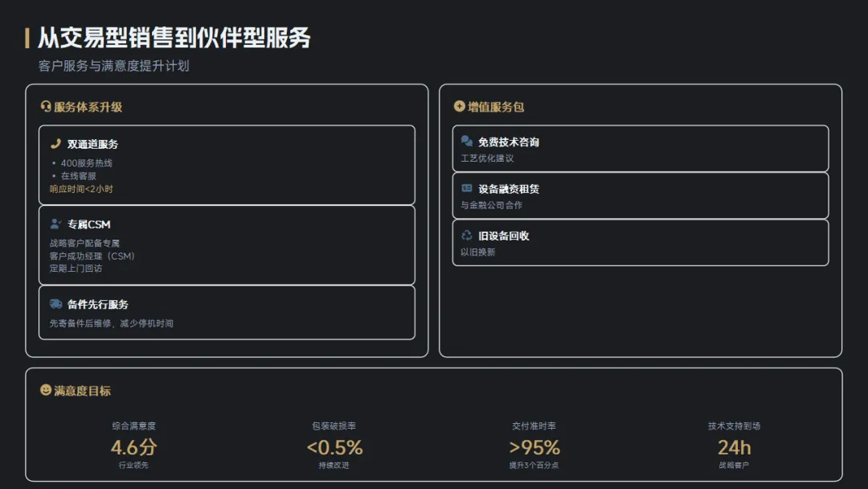Click the 响应时间<2小时 highlighted text

[x=81, y=189]
